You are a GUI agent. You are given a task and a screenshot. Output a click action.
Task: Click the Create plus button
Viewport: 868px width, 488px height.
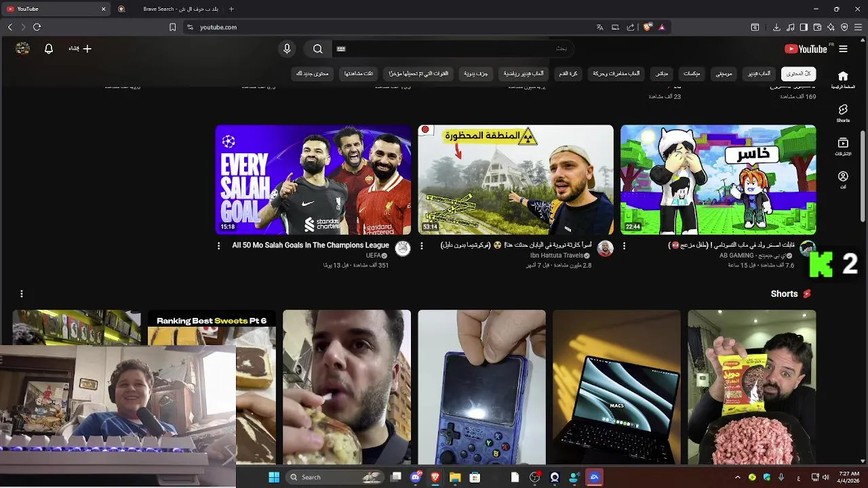80,49
